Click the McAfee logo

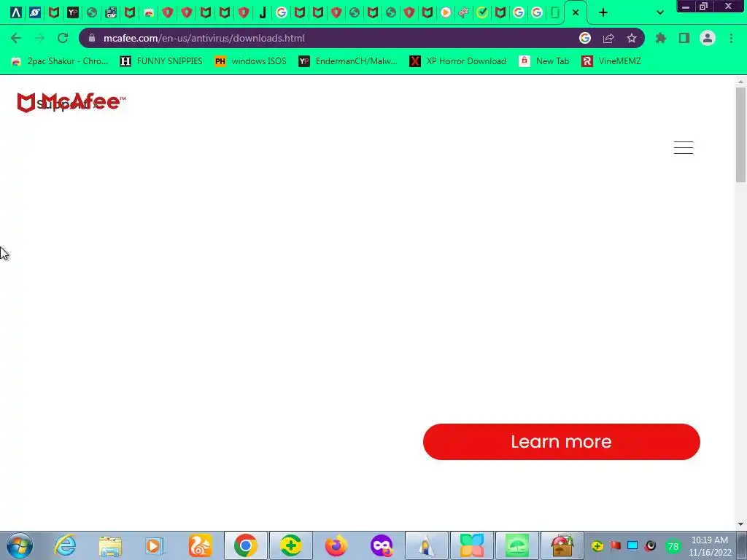point(71,102)
